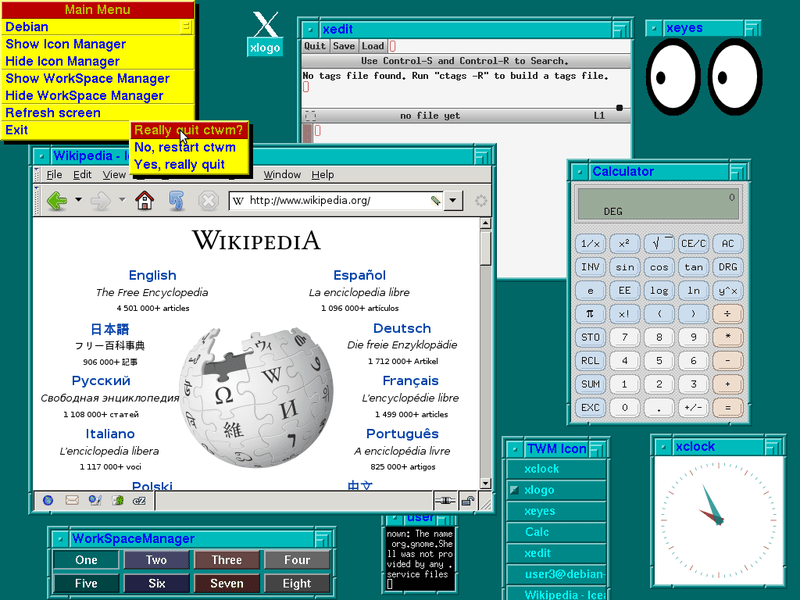The image size is (800, 600).
Task: Choose 'No, restart ctwm' in submenu
Action: point(189,147)
